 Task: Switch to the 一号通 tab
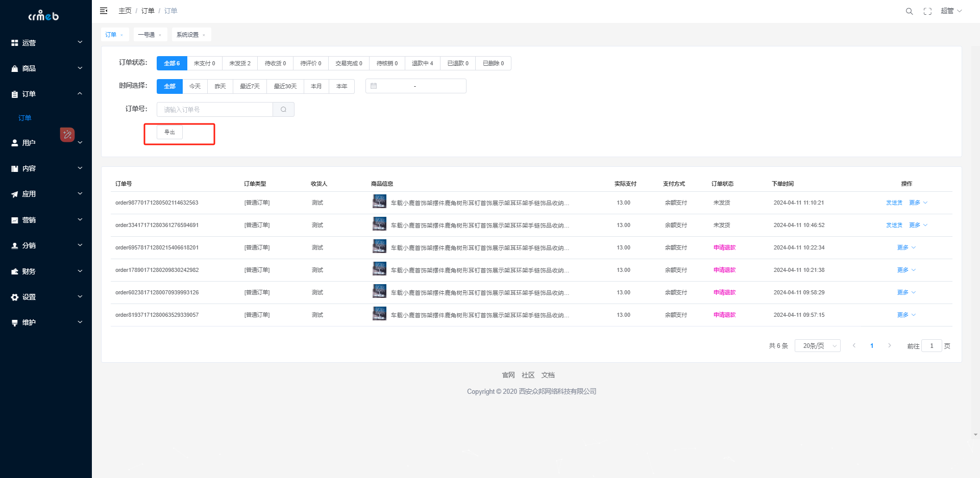click(146, 35)
